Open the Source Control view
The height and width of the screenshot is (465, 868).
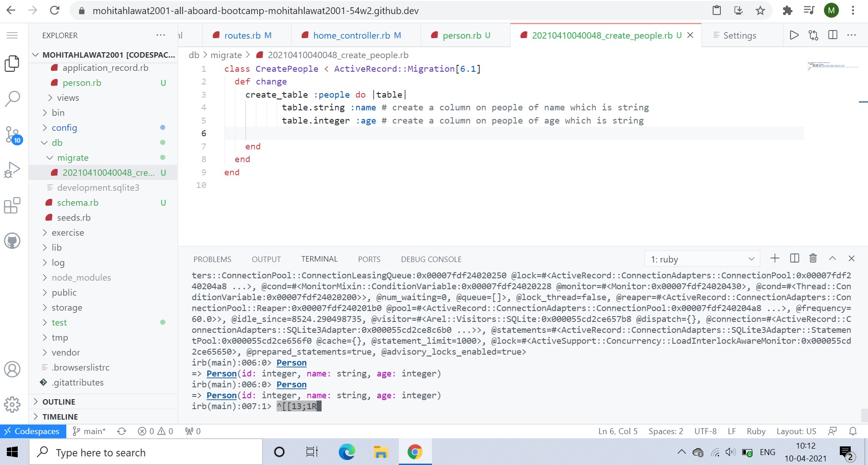(12, 134)
